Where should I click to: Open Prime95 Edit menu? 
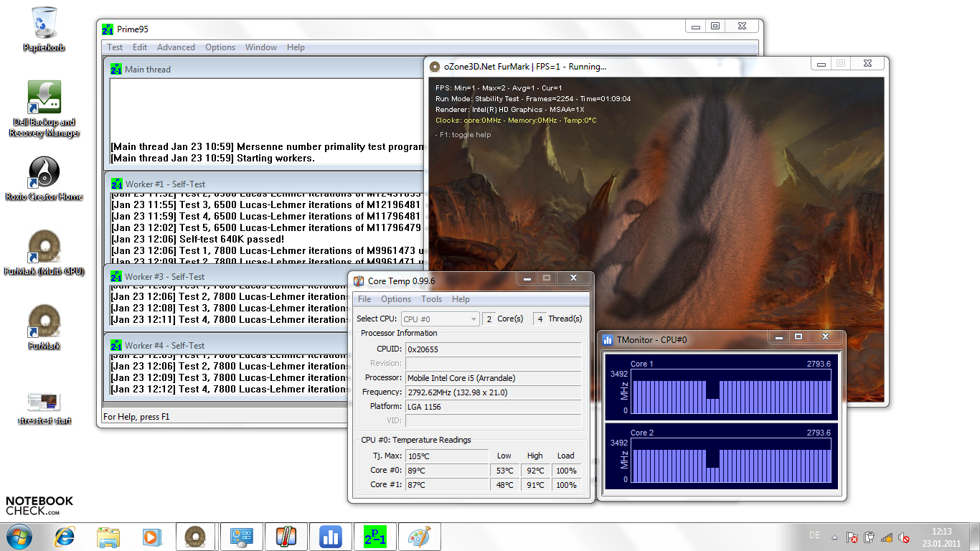pyautogui.click(x=140, y=47)
